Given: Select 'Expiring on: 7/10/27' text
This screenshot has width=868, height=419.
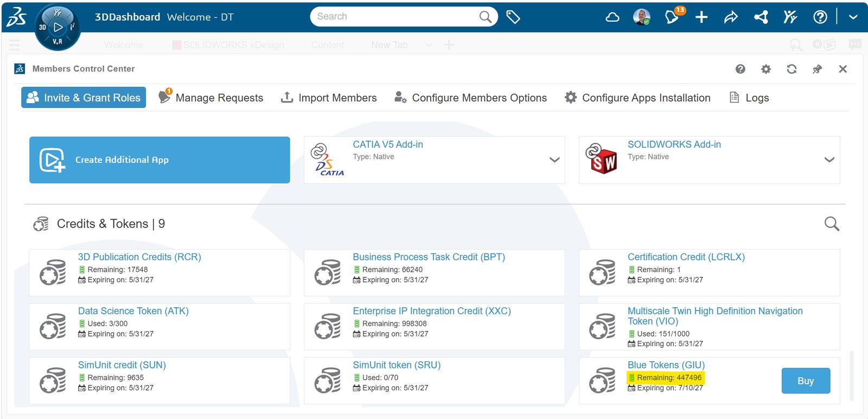Looking at the screenshot, I should [x=670, y=388].
